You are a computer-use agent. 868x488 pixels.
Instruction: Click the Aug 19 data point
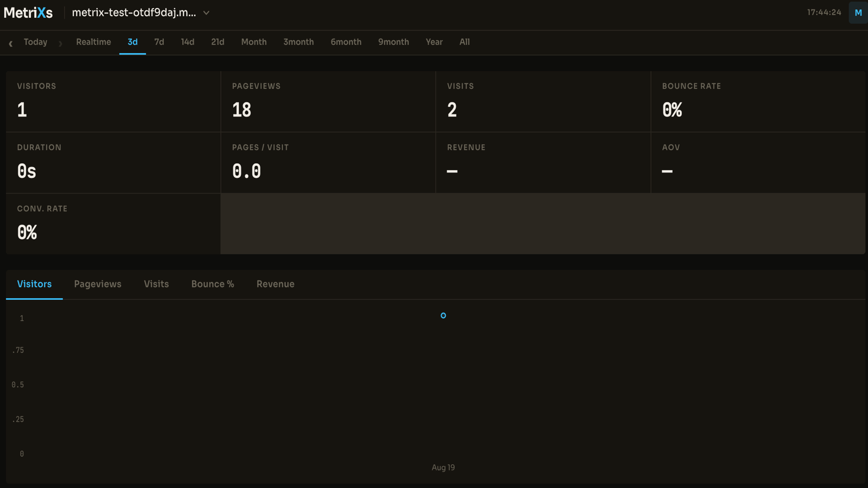(443, 316)
